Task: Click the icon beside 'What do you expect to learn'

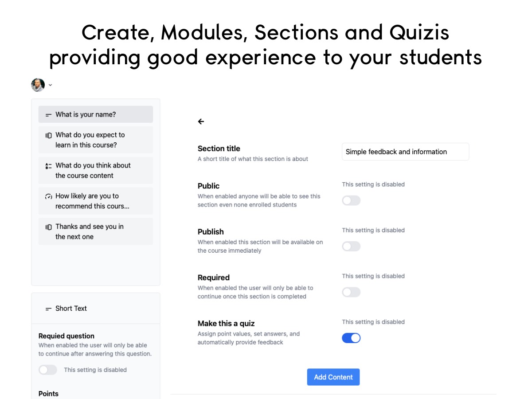Action: click(x=48, y=135)
